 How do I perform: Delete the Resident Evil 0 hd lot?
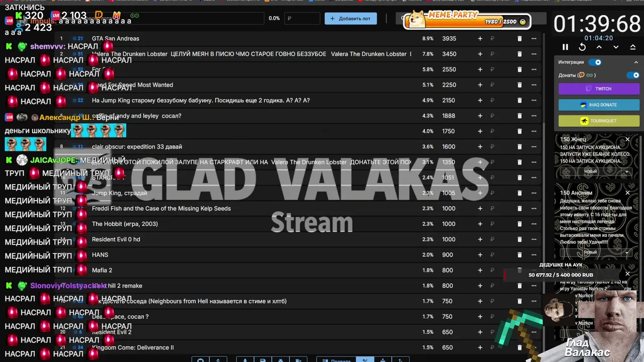click(520, 239)
